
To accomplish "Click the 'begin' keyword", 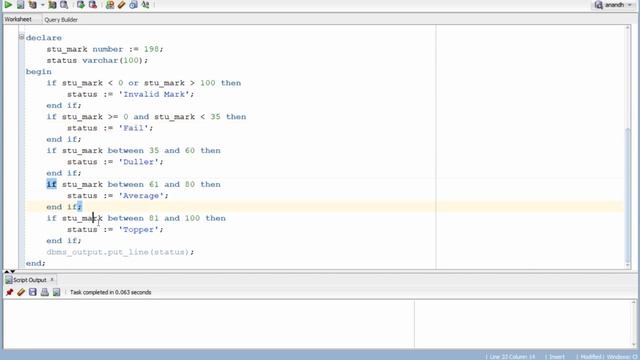I will click(x=39, y=71).
